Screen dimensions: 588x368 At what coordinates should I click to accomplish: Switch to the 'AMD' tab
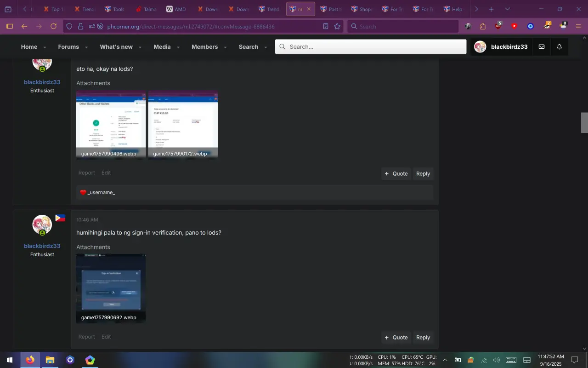[x=175, y=9]
